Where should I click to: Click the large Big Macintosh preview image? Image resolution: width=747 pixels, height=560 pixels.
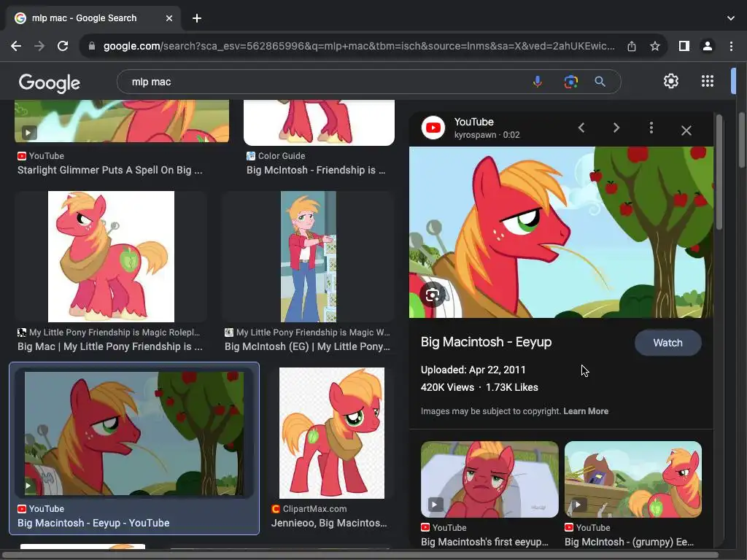(561, 232)
